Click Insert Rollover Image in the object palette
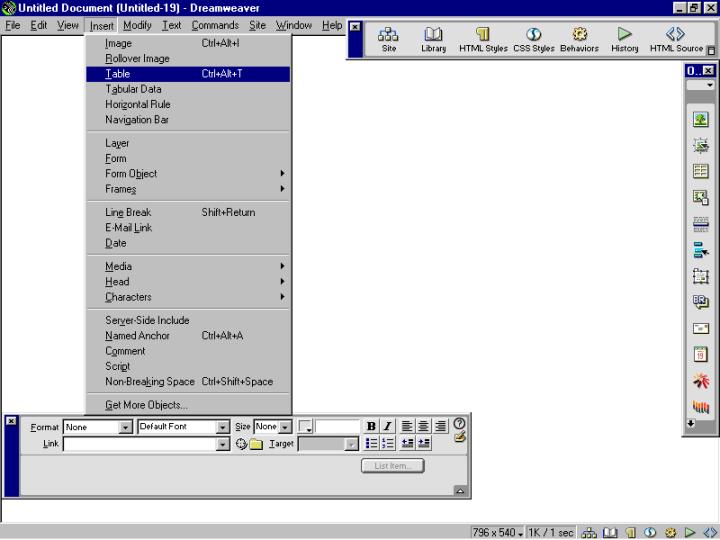720x540 pixels. point(700,146)
